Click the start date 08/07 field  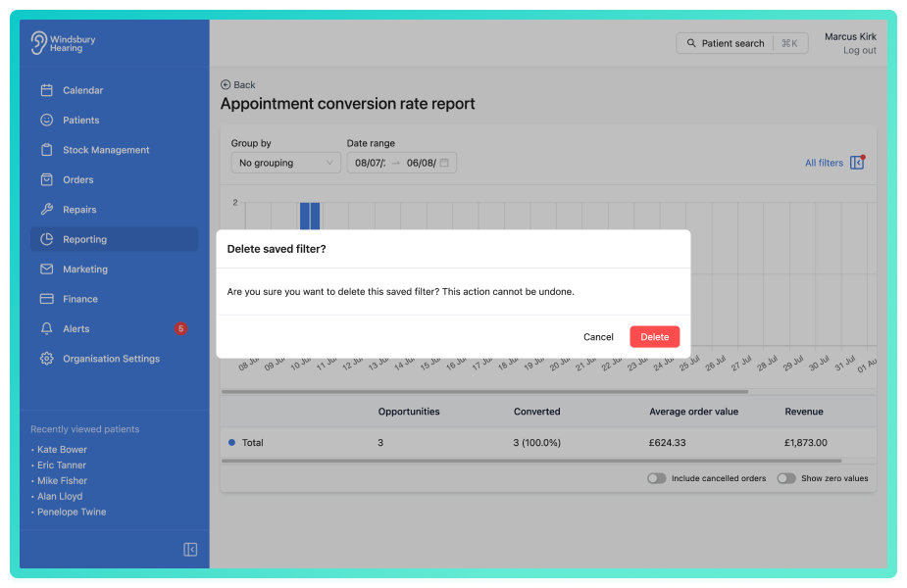[371, 163]
